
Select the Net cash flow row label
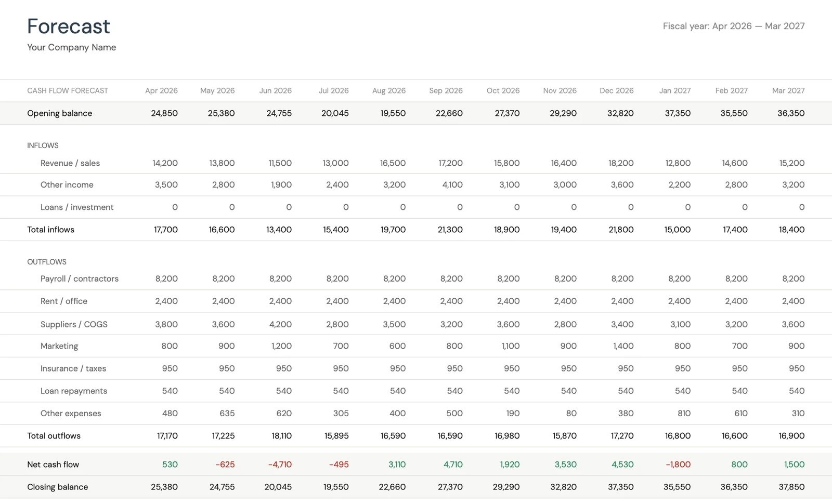(53, 465)
